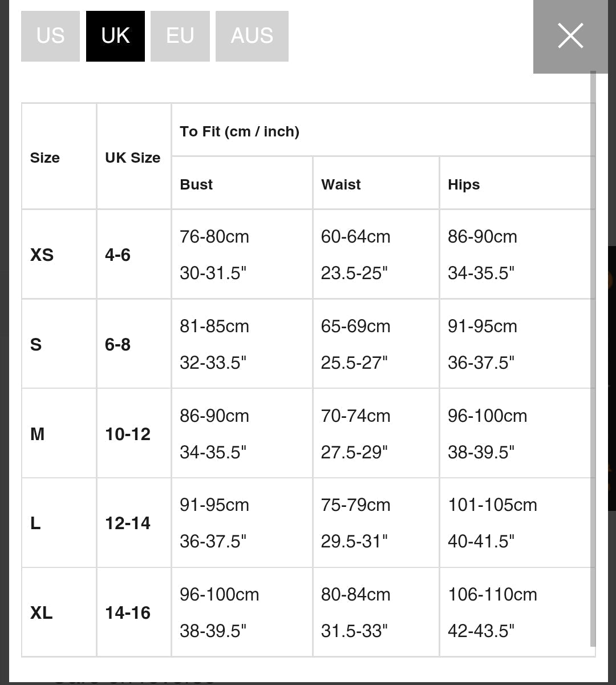Screen dimensions: 616x685
Task: Select the XS size row label
Action: tap(42, 255)
